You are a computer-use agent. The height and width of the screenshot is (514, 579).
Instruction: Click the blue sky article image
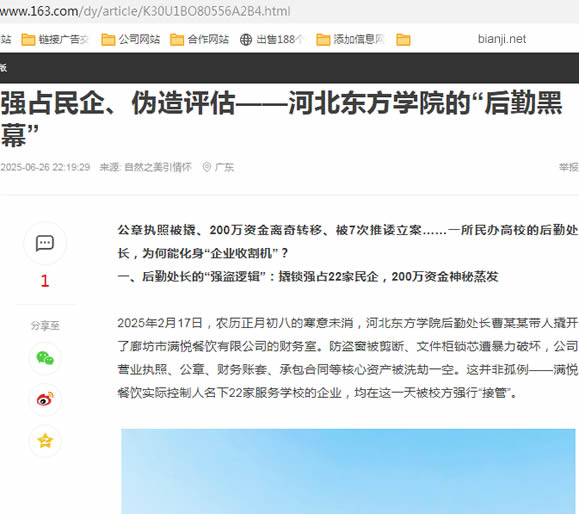(x=348, y=471)
